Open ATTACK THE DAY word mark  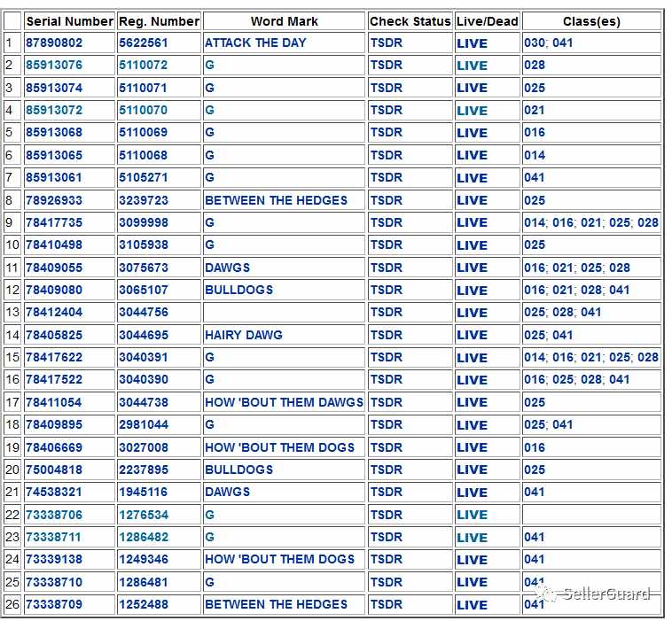point(255,43)
